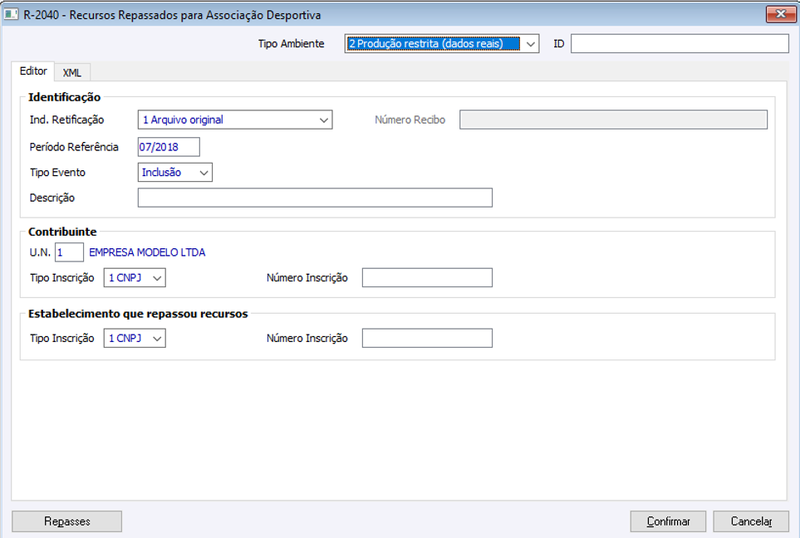Open the Tipo Ambiente dropdown
The width and height of the screenshot is (800, 538).
tap(442, 44)
